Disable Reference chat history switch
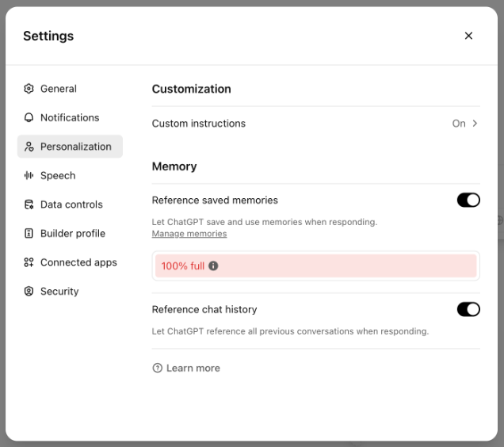 click(x=468, y=309)
